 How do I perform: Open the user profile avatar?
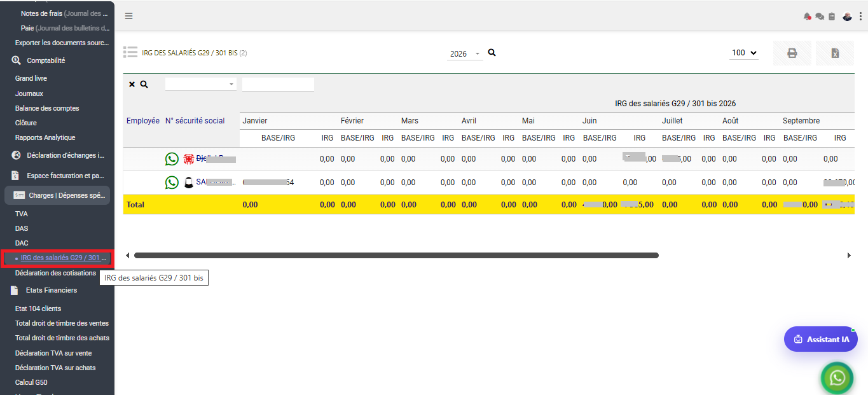[x=847, y=17]
